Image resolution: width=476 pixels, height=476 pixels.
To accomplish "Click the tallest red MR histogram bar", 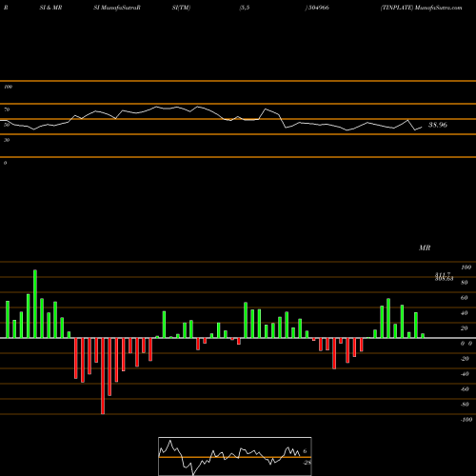I will pos(103,376).
